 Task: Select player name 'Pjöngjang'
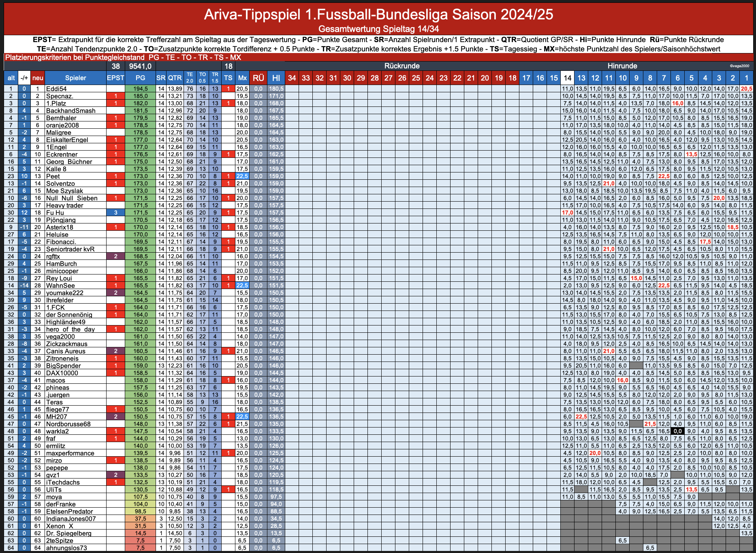click(61, 220)
